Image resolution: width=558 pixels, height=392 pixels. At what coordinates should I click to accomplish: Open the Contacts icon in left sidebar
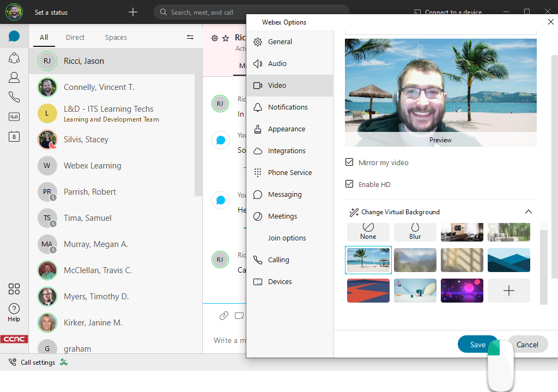pyautogui.click(x=14, y=77)
